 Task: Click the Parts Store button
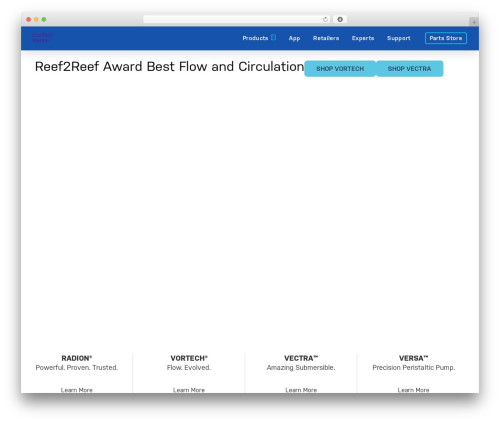tap(446, 38)
